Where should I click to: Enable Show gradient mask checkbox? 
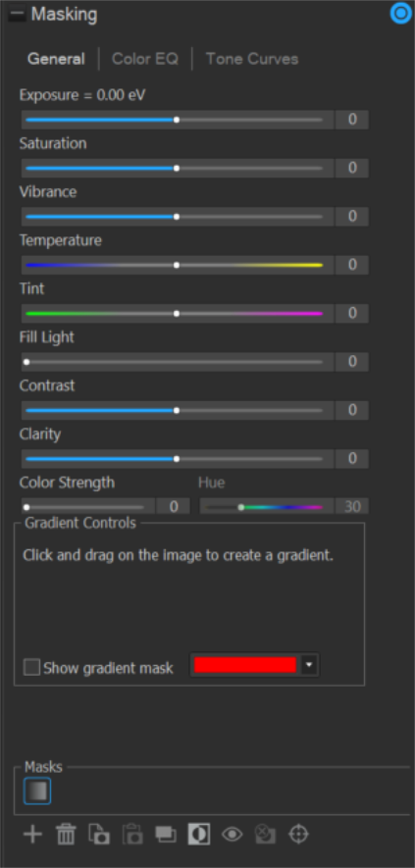tap(31, 667)
